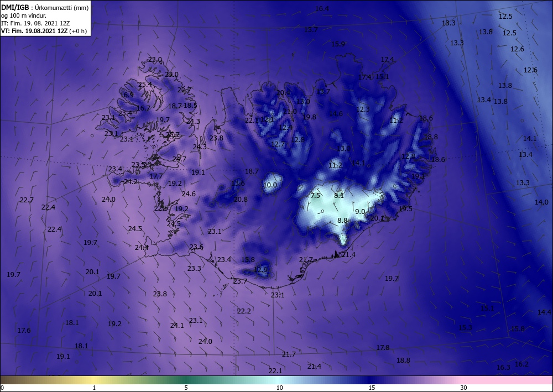
Task: Click the 30 tick on the color scale
Action: pos(464,388)
